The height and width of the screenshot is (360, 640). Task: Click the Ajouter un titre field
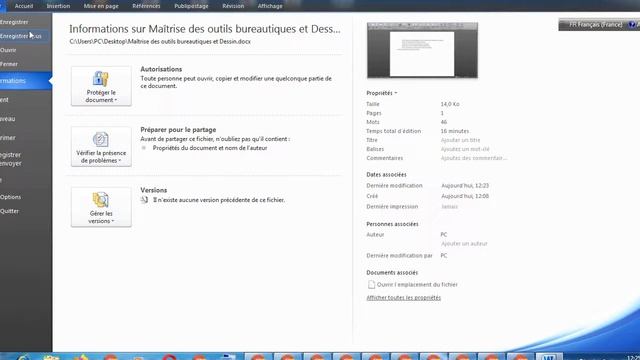pos(460,140)
